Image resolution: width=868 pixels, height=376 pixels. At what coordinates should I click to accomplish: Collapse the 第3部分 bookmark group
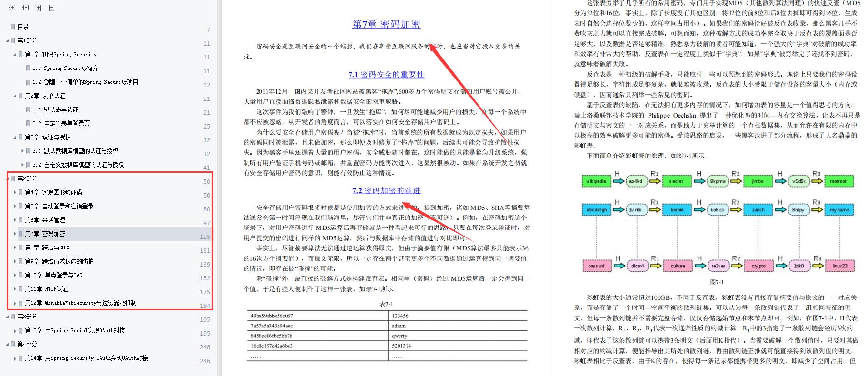click(x=7, y=317)
